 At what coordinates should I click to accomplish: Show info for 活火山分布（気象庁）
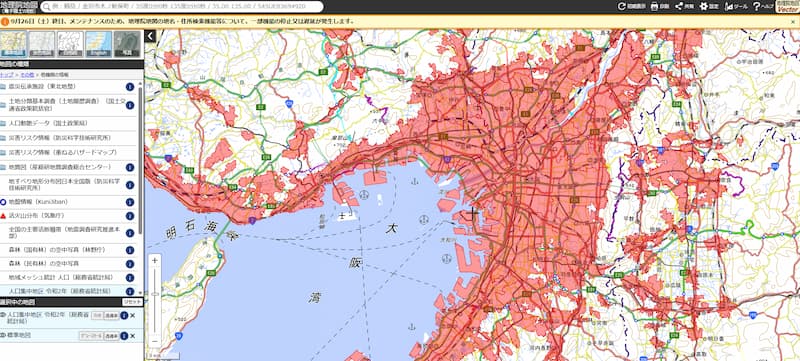coord(130,216)
